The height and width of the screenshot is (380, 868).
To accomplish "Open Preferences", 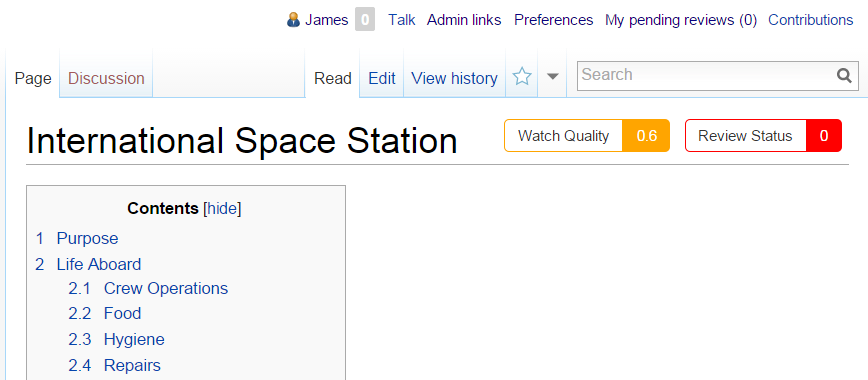I will point(554,20).
